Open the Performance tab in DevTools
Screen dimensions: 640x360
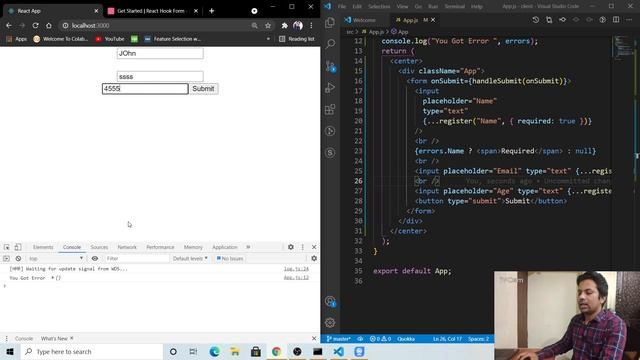tap(160, 247)
